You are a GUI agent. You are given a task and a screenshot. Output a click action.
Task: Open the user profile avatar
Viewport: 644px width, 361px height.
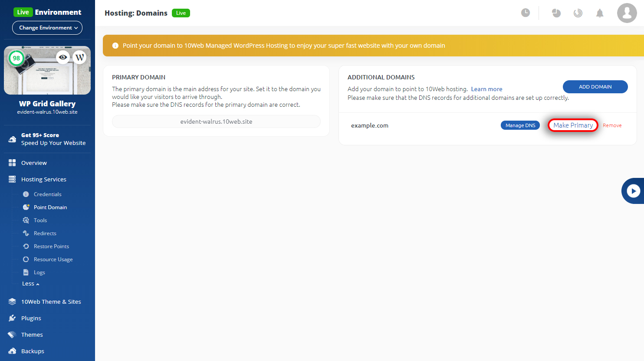(x=627, y=13)
